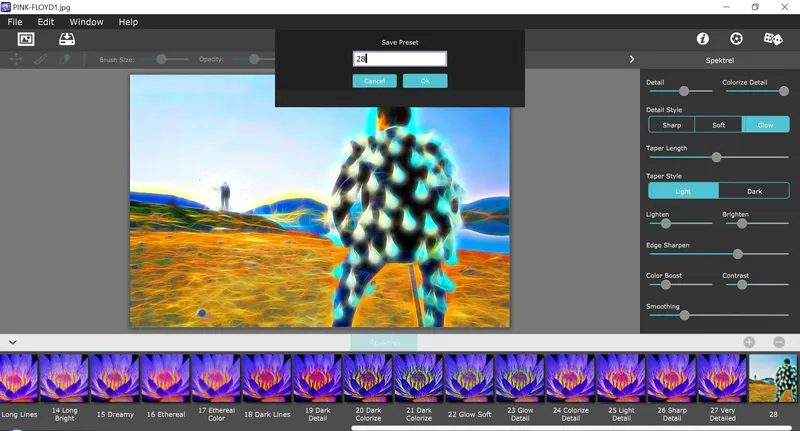
Task: Open image icon in top toolbar
Action: pos(26,39)
